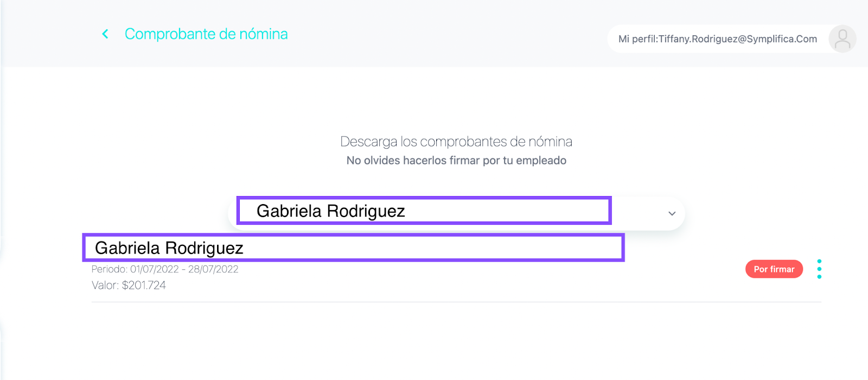Expand the employee selector chevron arrow
The width and height of the screenshot is (868, 380).
(672, 213)
